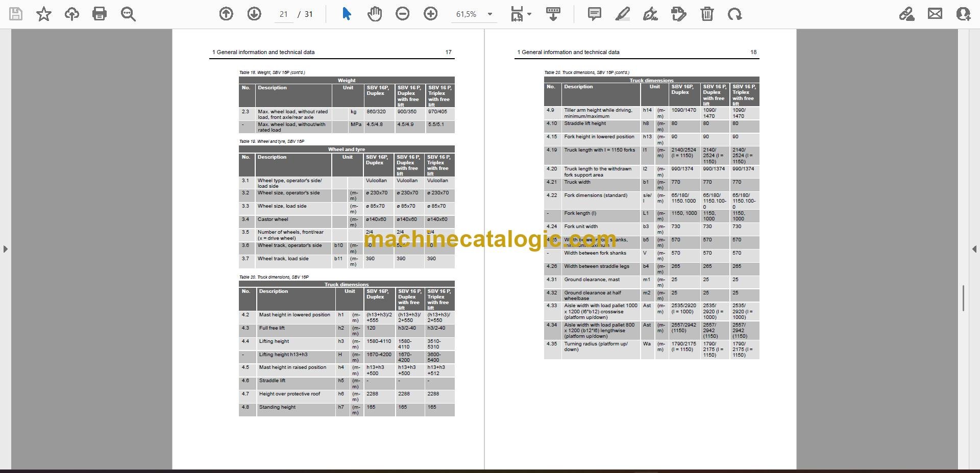Go to the previous page
Image resolution: width=980 pixels, height=473 pixels.
[226, 14]
